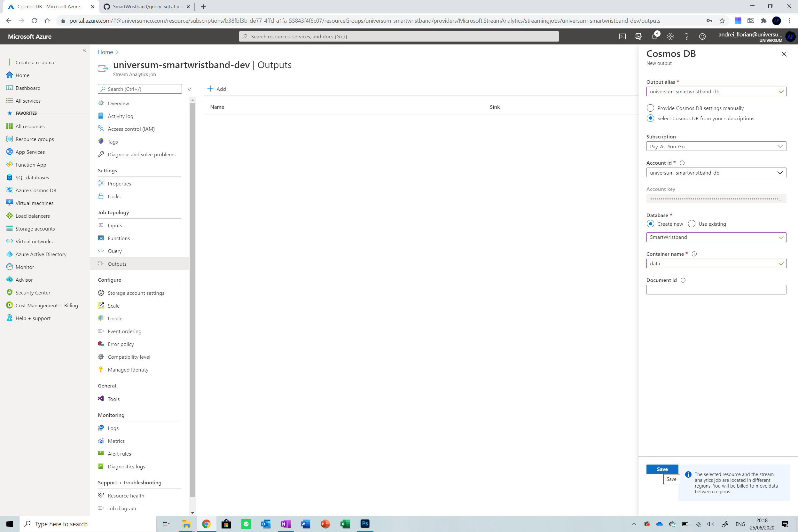Open portal settings gear icon

[x=670, y=36]
